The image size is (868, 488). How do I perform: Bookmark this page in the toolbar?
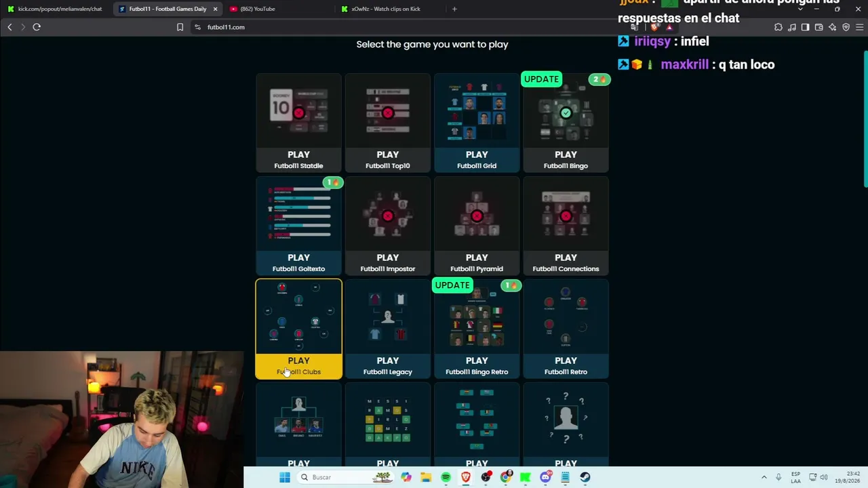coord(180,27)
